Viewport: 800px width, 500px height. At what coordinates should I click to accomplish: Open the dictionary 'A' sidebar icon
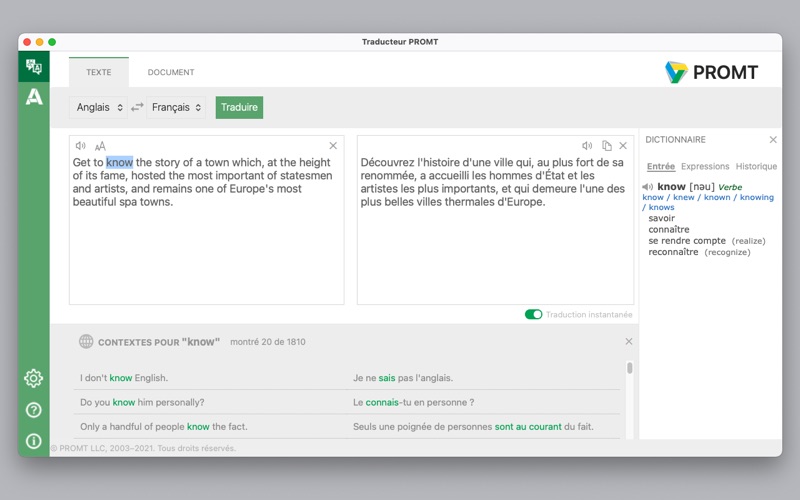[x=34, y=96]
